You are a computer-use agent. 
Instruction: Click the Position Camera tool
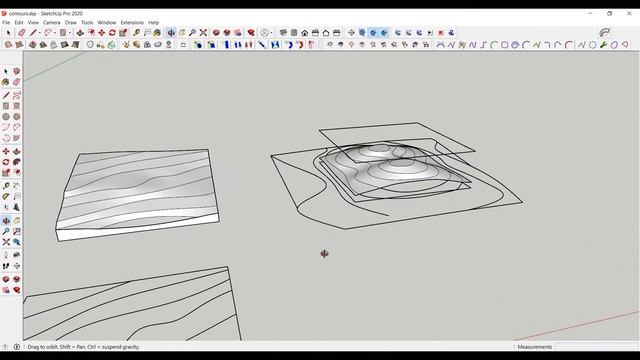(x=6, y=256)
